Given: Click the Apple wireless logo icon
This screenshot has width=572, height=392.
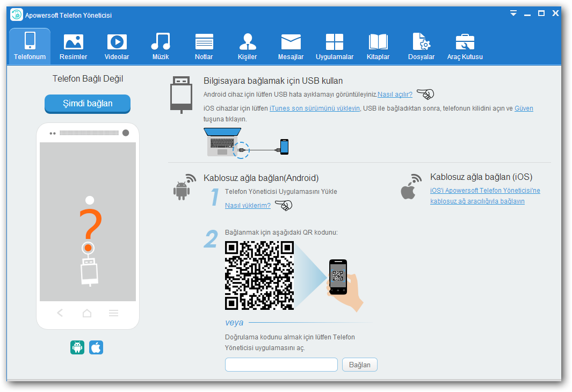Looking at the screenshot, I should click(411, 186).
